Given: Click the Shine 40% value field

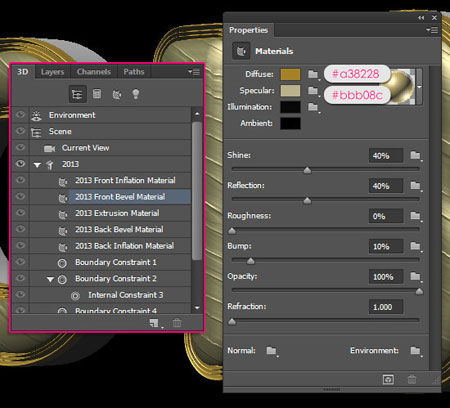Looking at the screenshot, I should (x=386, y=156).
